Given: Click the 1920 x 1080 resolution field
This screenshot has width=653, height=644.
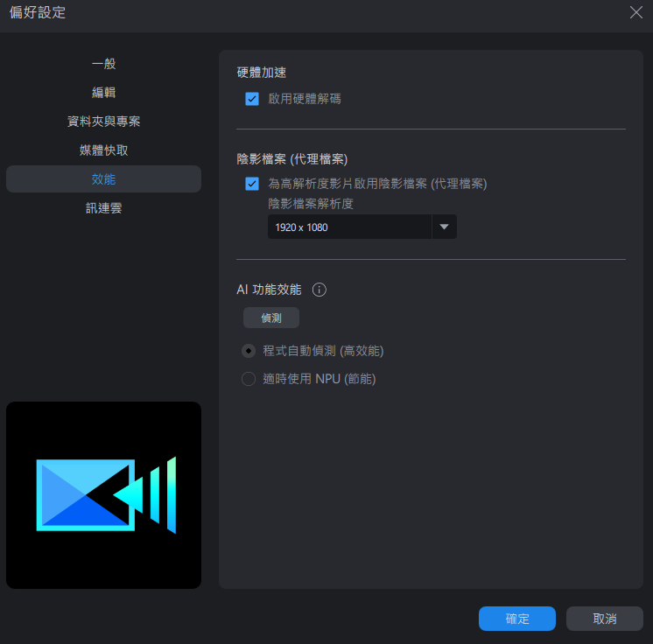Looking at the screenshot, I should click(349, 227).
